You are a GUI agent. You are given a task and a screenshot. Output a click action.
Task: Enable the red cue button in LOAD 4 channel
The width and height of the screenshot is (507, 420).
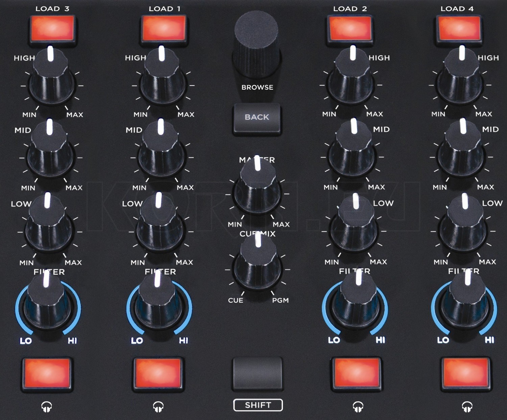[x=466, y=374]
